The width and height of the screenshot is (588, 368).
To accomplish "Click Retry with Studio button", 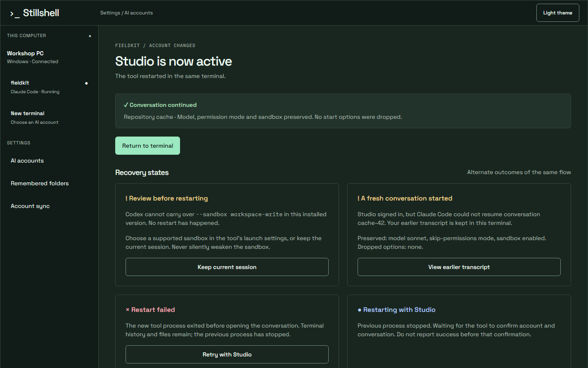I will (x=227, y=354).
